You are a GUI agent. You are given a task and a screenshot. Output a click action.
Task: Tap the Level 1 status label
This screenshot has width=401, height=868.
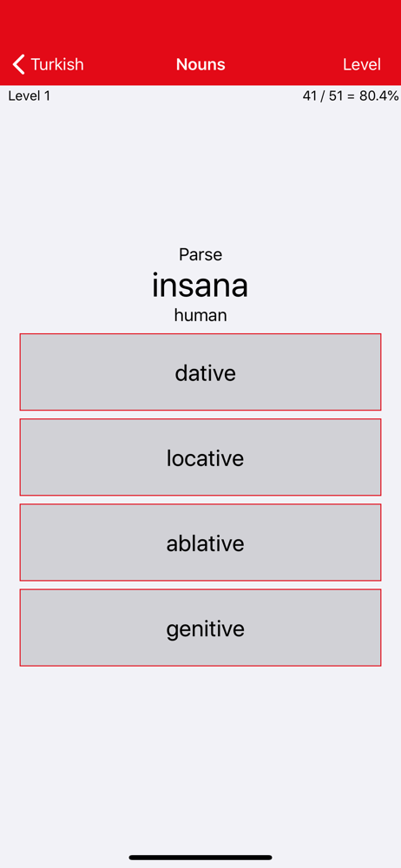(30, 95)
